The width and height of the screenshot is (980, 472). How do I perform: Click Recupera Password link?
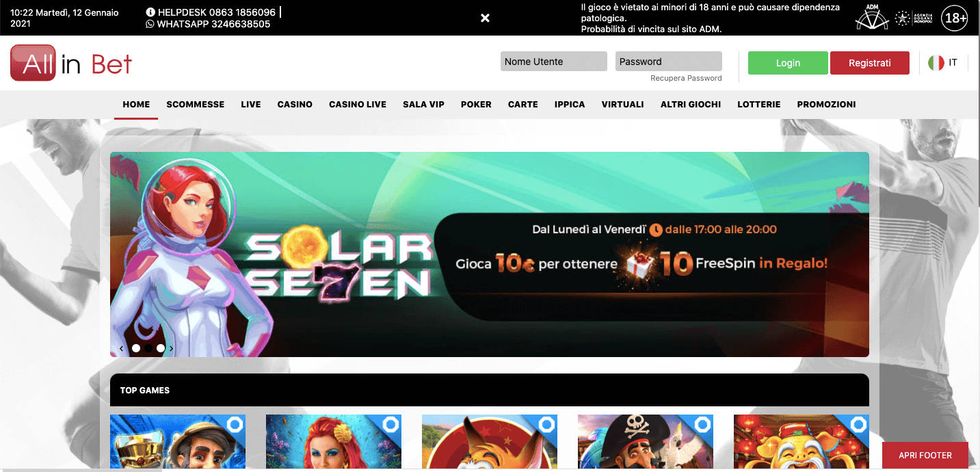pyautogui.click(x=686, y=78)
